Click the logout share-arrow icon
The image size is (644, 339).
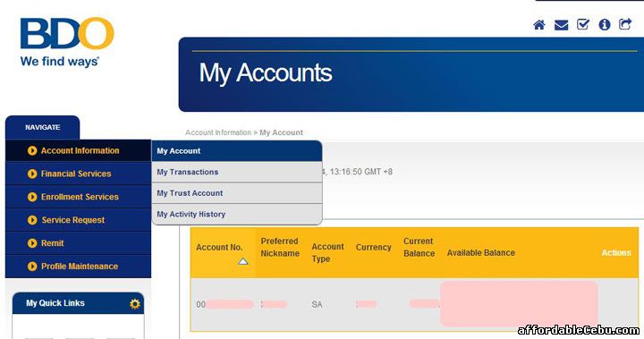[625, 24]
